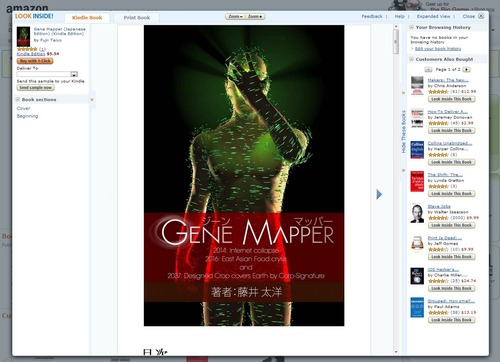Click the Steve Jobs cover thumbnail

[x=417, y=213]
